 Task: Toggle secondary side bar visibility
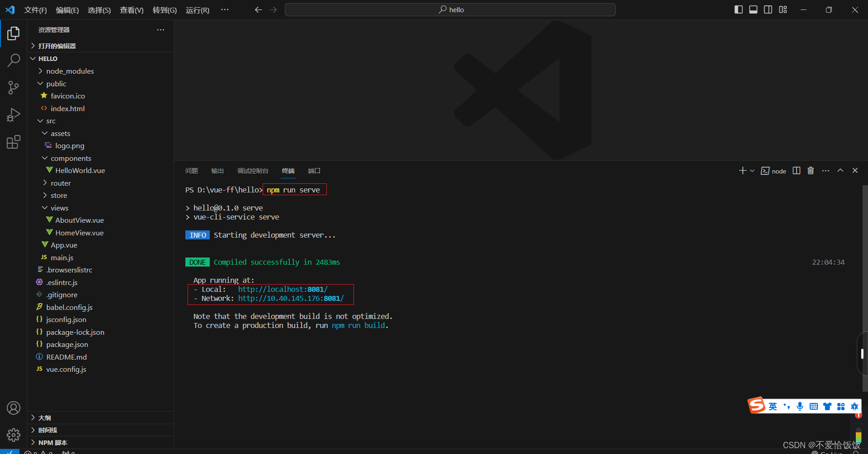point(768,9)
